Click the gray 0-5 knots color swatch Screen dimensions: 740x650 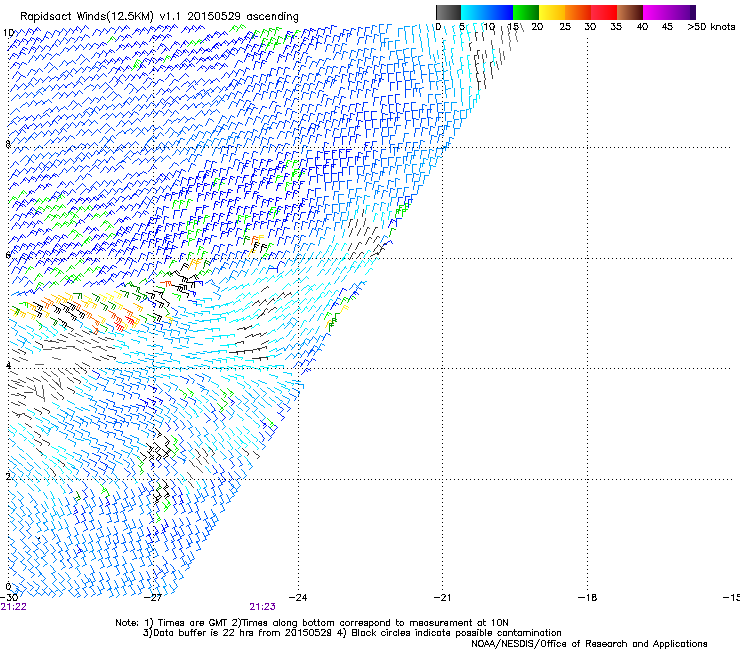448,12
